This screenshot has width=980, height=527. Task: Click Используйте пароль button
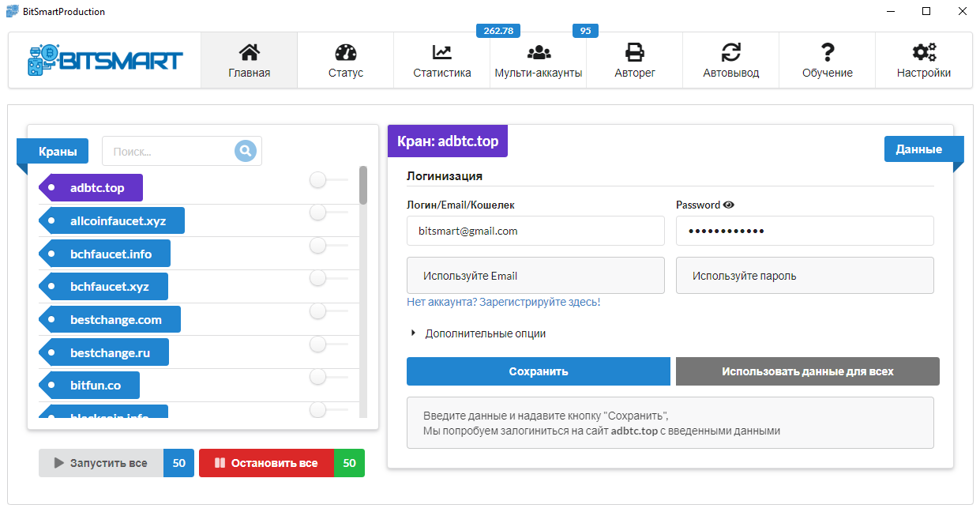[x=805, y=276]
